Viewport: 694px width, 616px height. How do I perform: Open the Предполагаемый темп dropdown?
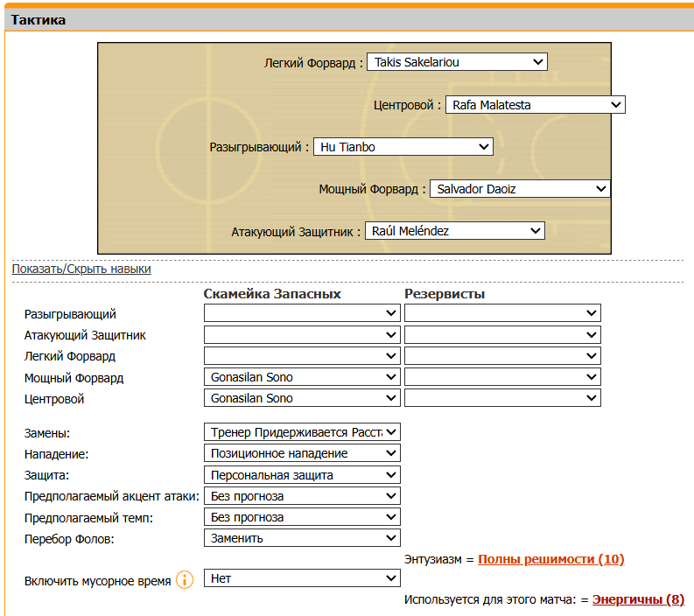(x=302, y=517)
